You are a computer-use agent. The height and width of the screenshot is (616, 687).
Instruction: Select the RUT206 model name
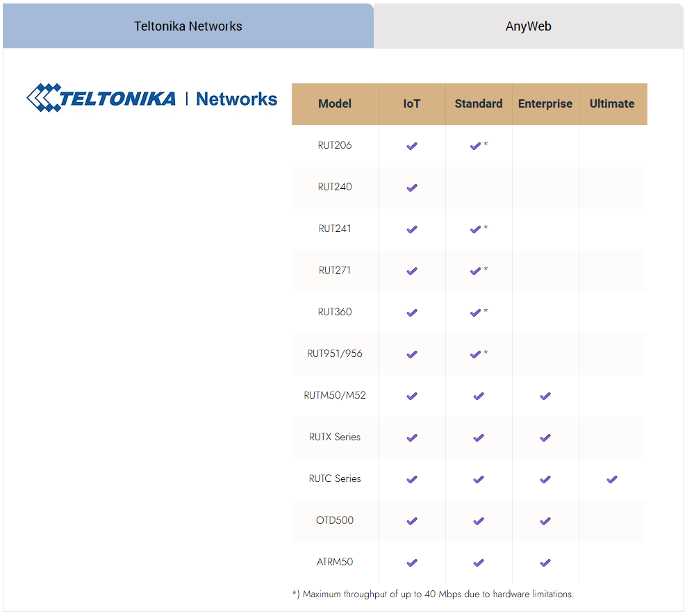click(335, 145)
